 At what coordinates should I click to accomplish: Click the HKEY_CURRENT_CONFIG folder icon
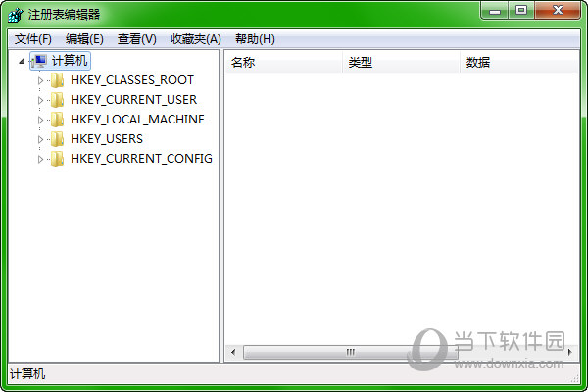(58, 159)
